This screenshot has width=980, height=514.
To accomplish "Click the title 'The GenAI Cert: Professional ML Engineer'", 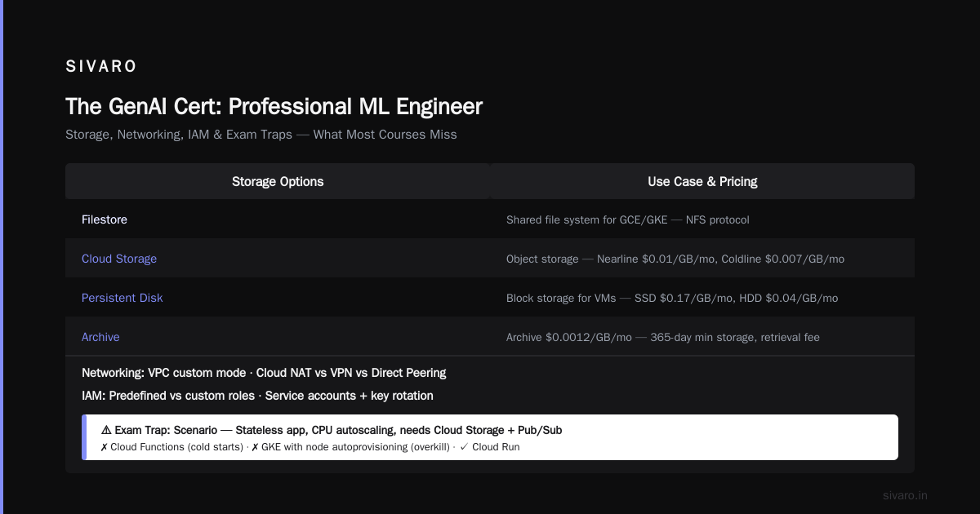I will pos(274,106).
